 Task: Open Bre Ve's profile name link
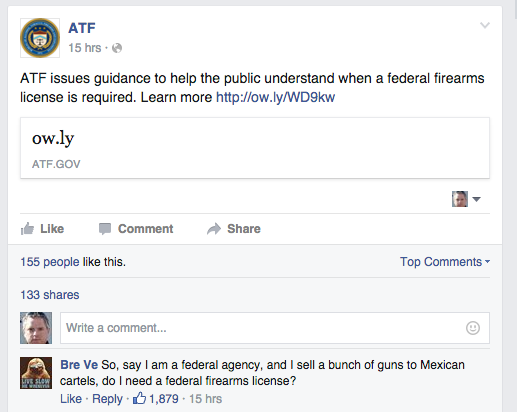[79, 365]
